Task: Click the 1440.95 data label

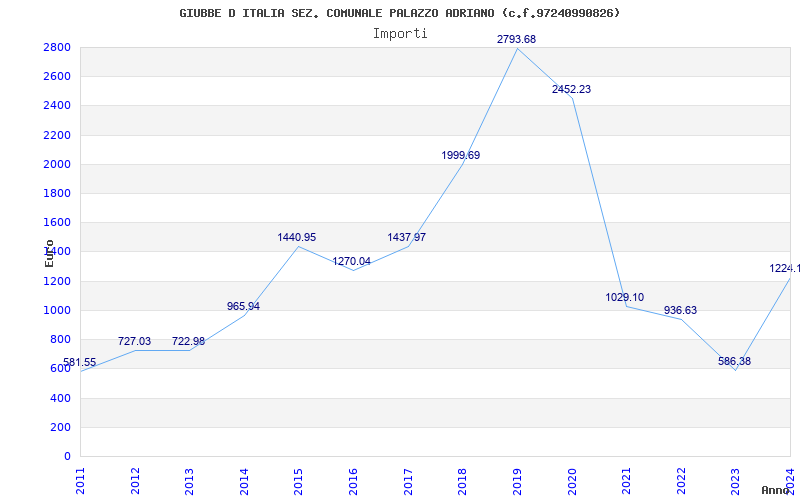Action: coord(296,237)
